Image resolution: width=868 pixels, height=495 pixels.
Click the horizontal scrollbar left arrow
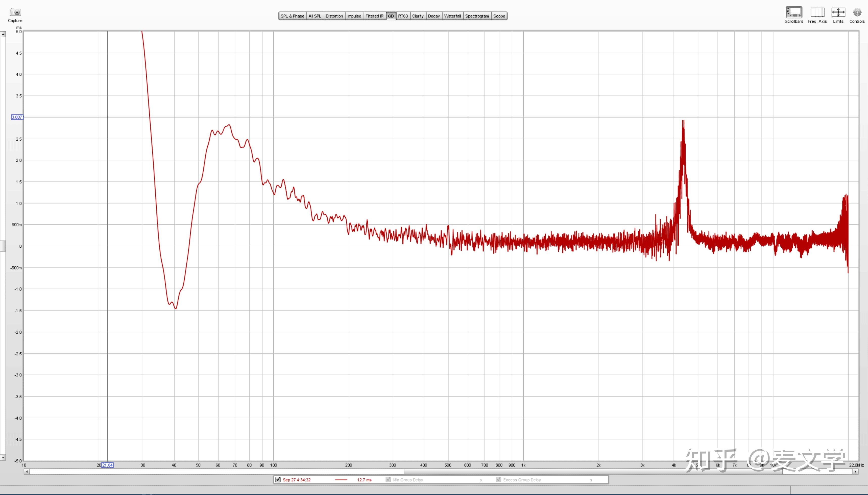pos(27,472)
